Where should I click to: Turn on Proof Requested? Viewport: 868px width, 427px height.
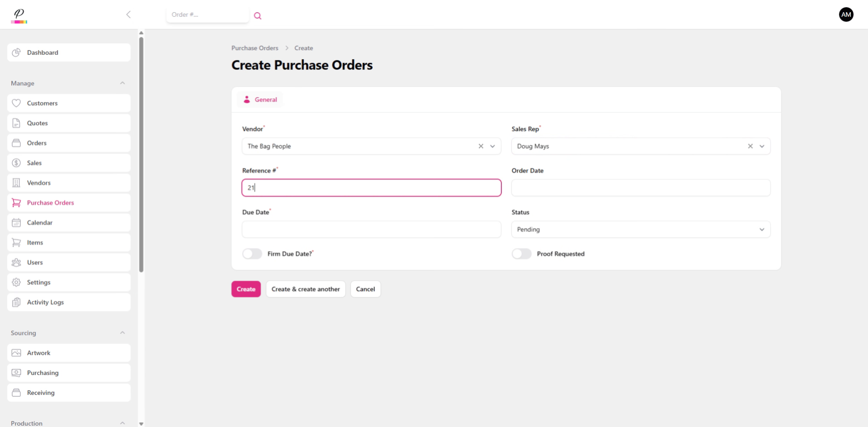[521, 254]
